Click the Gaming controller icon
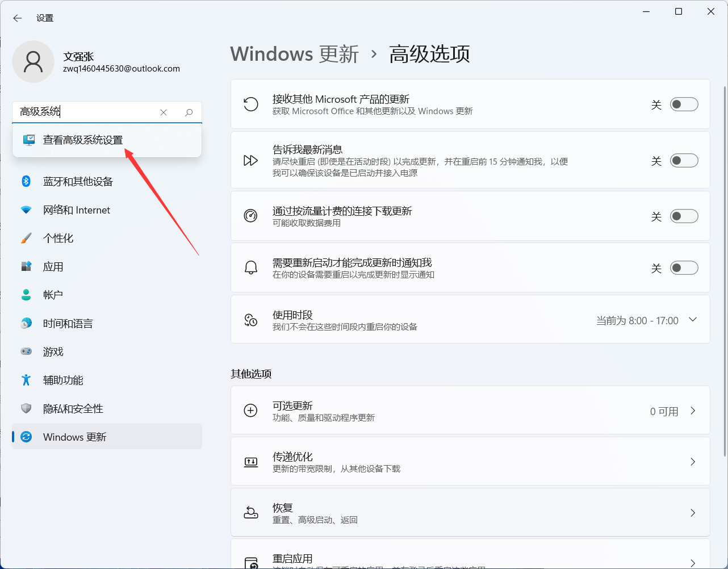 [x=26, y=352]
